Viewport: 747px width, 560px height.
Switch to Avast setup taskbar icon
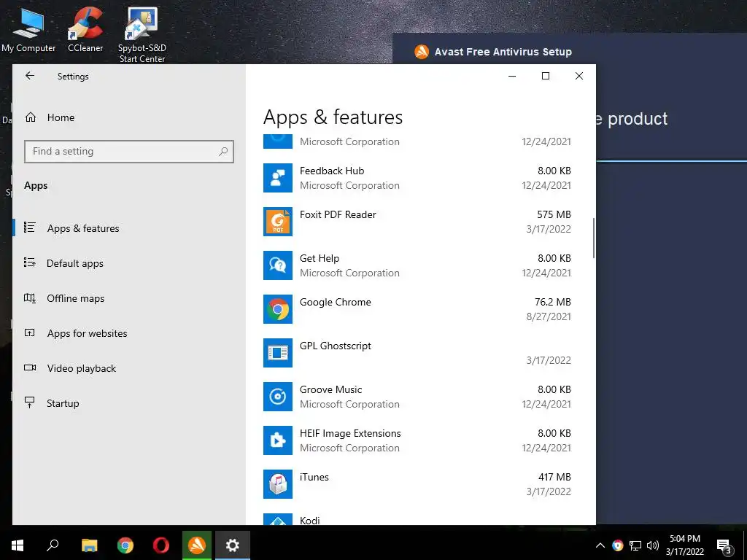(197, 545)
